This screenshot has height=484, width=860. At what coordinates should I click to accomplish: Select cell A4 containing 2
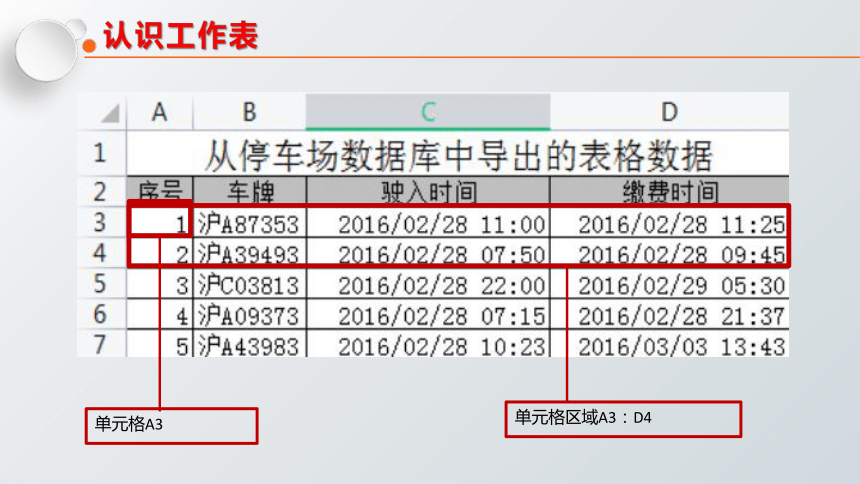click(160, 253)
